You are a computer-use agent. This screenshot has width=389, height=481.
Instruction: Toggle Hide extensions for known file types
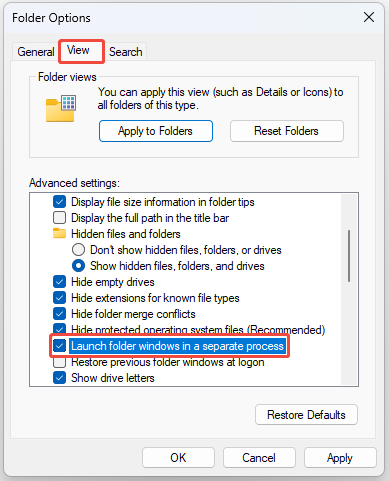tap(59, 298)
